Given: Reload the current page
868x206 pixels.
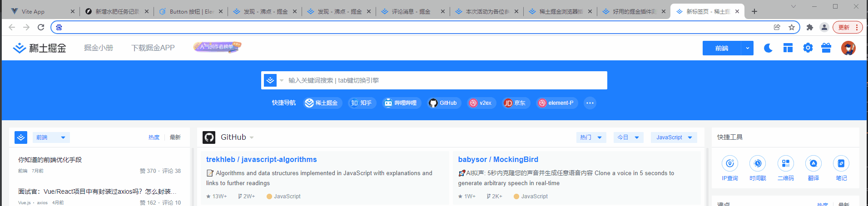Looking at the screenshot, I should pos(41,27).
